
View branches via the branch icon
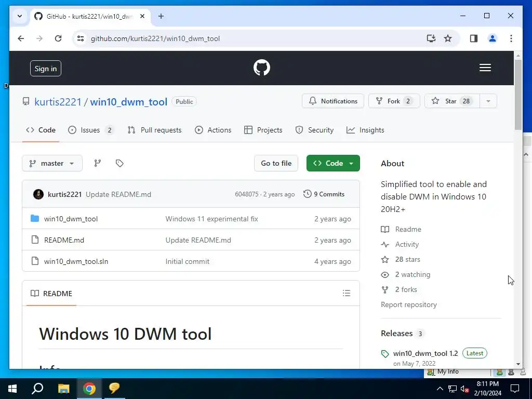97,163
